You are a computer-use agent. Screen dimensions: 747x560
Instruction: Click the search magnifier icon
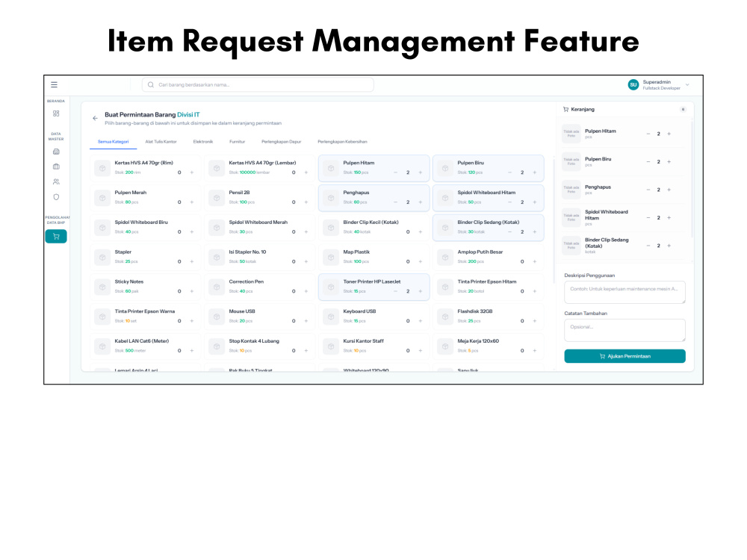151,85
